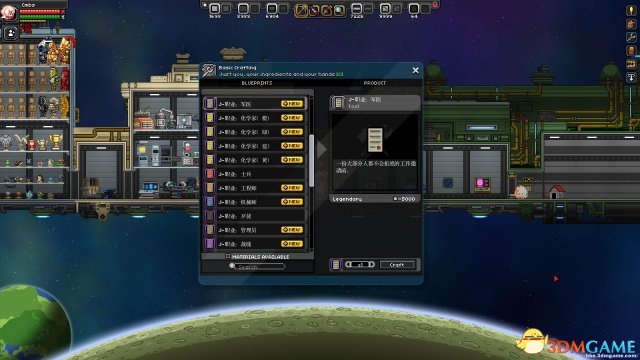Select the paint tool in the hotbar
The width and height of the screenshot is (640, 360).
[x=327, y=10]
